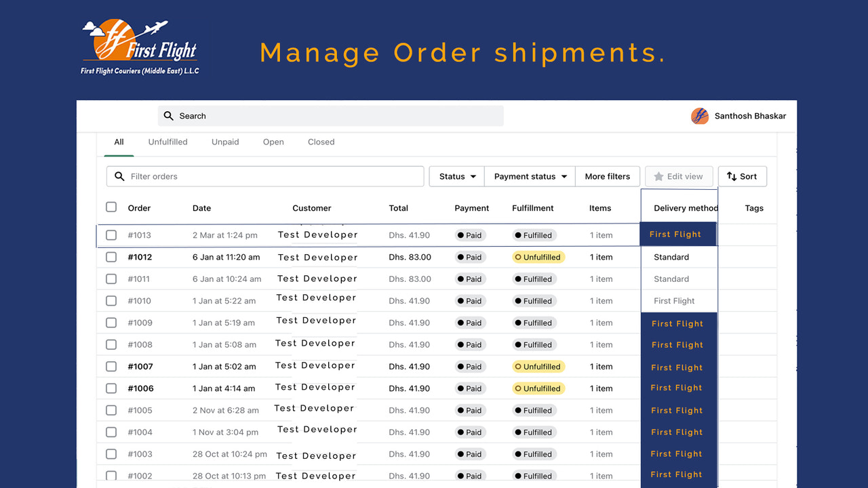Open the Status filter dropdown
The image size is (868, 488).
point(456,176)
